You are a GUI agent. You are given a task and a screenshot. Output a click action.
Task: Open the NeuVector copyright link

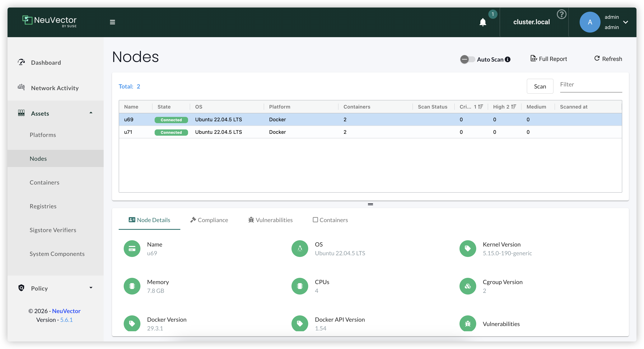(x=66, y=311)
